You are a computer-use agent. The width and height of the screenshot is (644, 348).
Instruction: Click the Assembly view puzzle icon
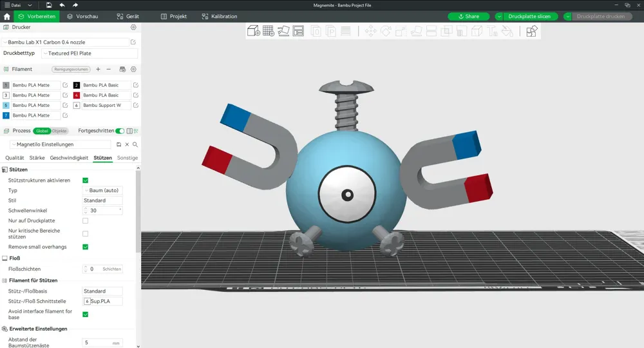coord(531,31)
